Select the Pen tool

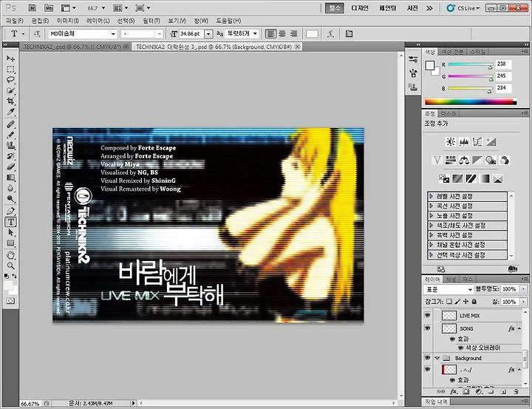10,211
